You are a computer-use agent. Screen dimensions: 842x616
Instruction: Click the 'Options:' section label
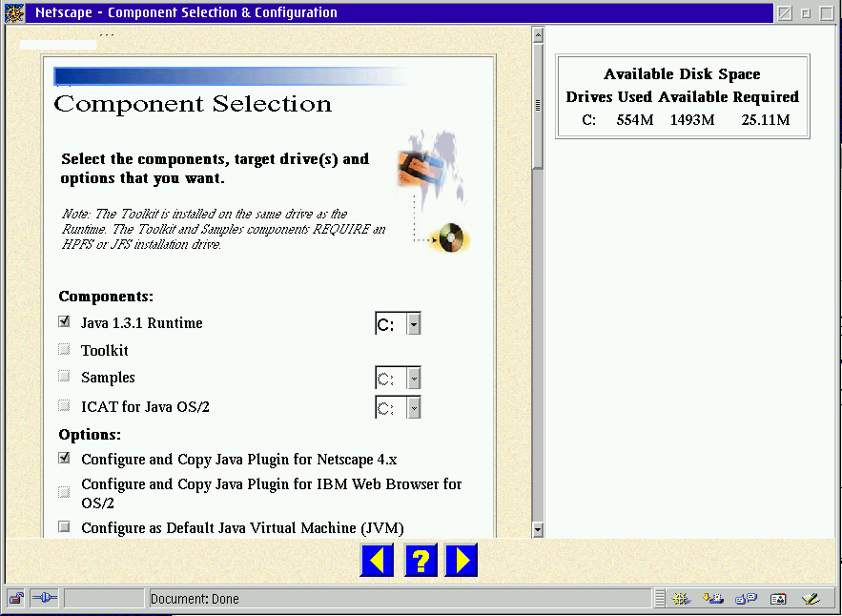click(90, 435)
